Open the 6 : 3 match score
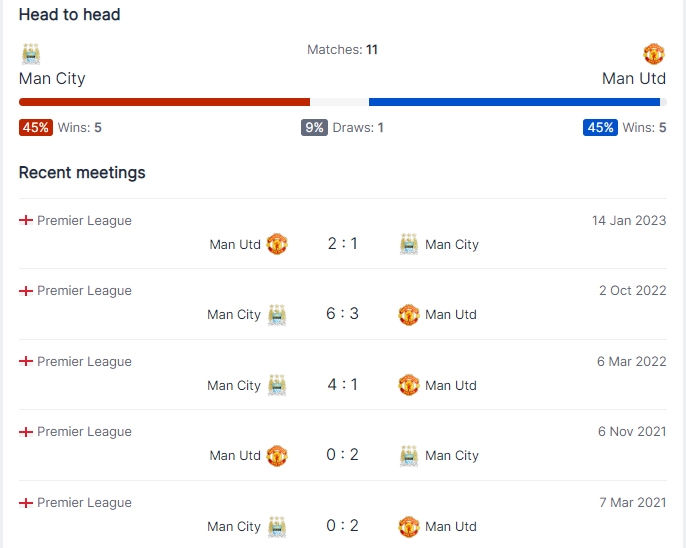This screenshot has width=686, height=548. 343,314
